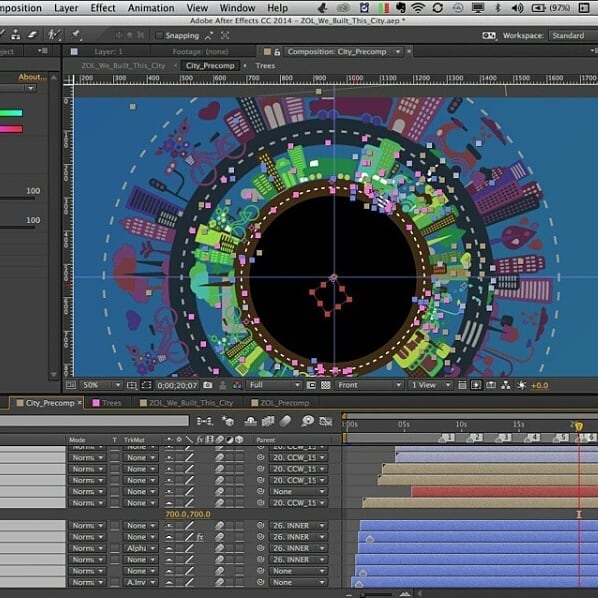
Task: Open the Animation menu
Action: coord(151,8)
